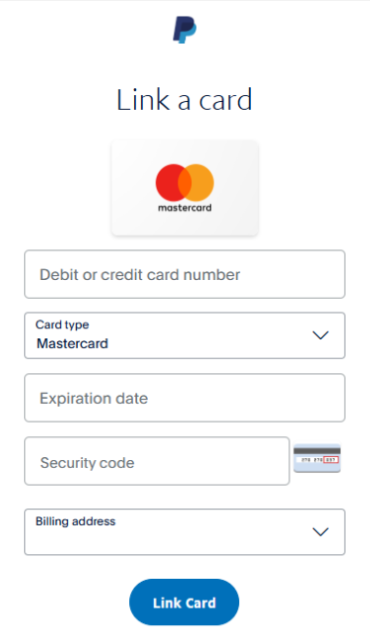Viewport: 370px width, 635px height.
Task: Open the dropdown showing Mastercard value
Action: coord(185,335)
